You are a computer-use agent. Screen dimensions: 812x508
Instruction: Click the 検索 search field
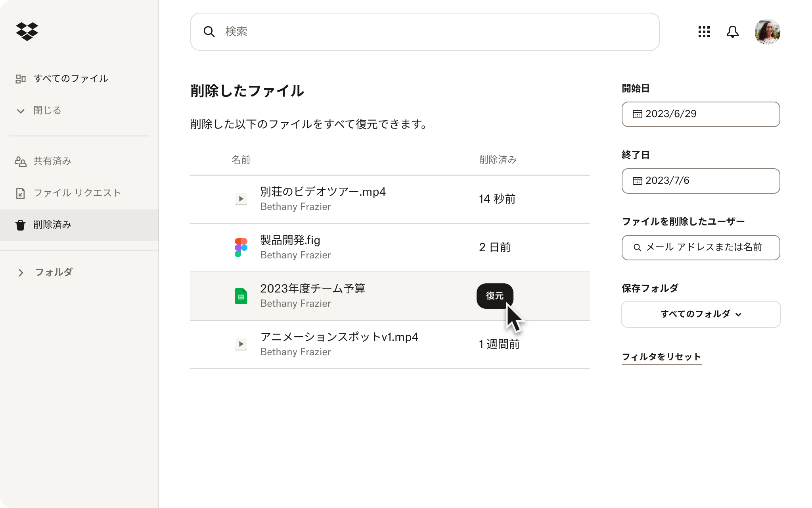[x=425, y=32]
